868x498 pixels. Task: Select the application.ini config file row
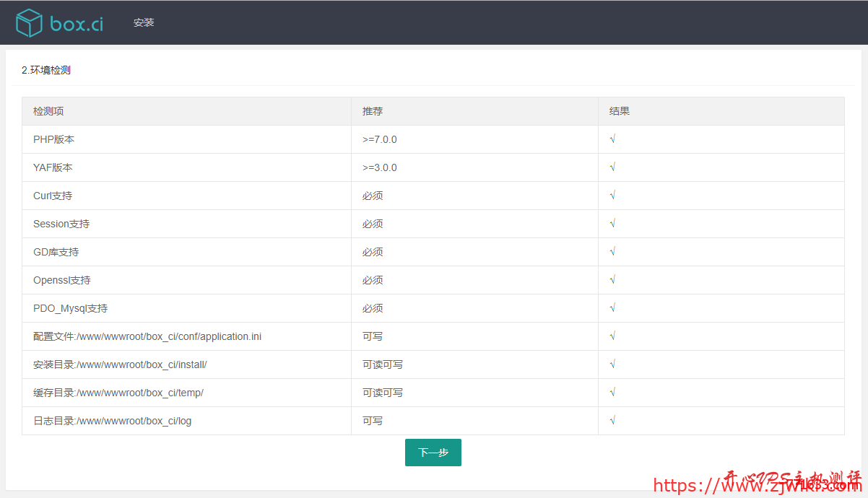(147, 336)
